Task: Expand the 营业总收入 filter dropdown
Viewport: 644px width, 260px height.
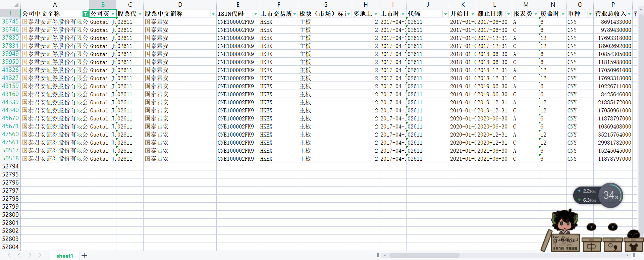Action: click(629, 14)
